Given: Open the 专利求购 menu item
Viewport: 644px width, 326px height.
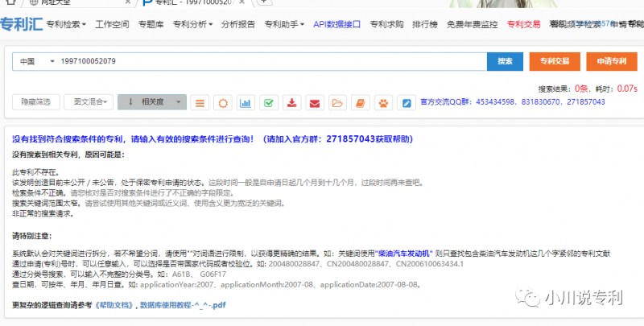Looking at the screenshot, I should (x=386, y=24).
